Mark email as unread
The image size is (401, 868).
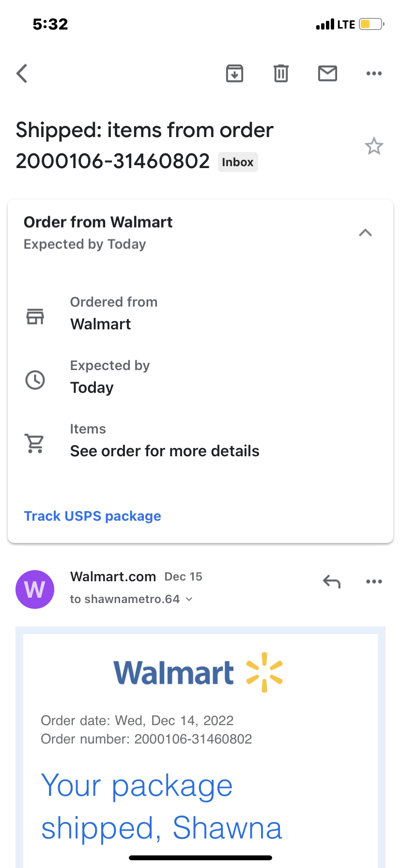coord(327,74)
